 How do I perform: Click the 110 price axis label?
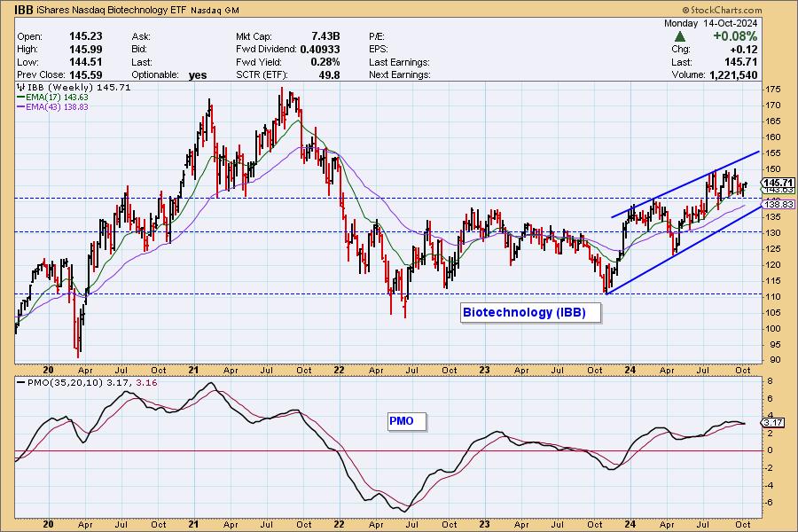(x=773, y=297)
